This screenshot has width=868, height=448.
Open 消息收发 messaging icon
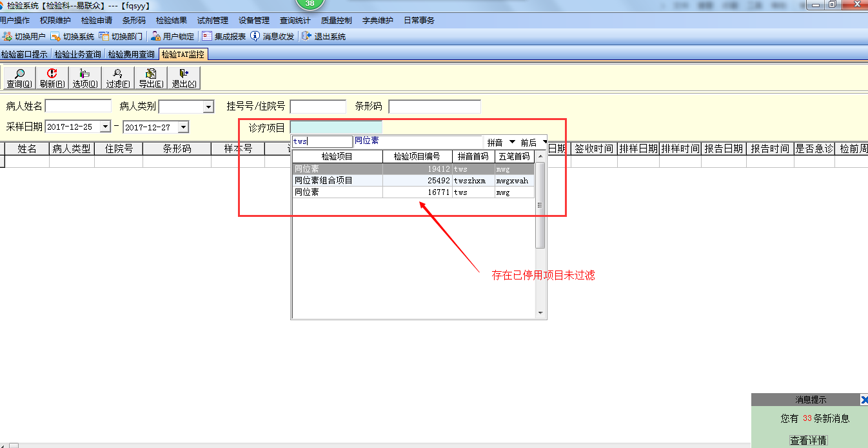point(255,37)
